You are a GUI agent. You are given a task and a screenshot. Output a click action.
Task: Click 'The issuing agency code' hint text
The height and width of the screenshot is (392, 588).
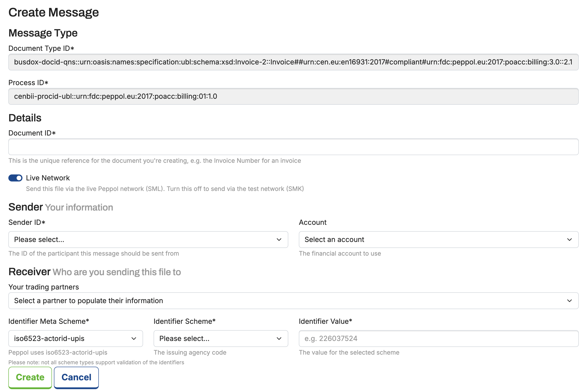click(190, 352)
